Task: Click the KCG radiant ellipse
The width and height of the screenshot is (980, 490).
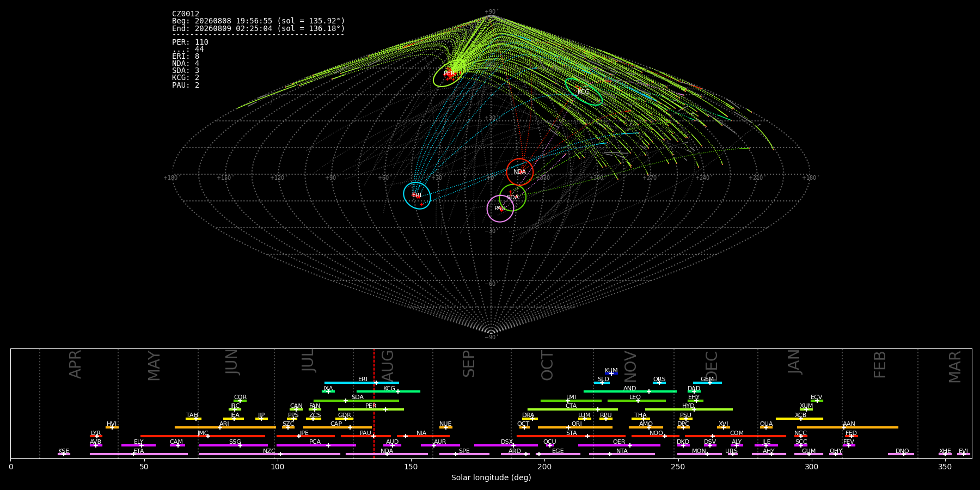Action: point(584,91)
